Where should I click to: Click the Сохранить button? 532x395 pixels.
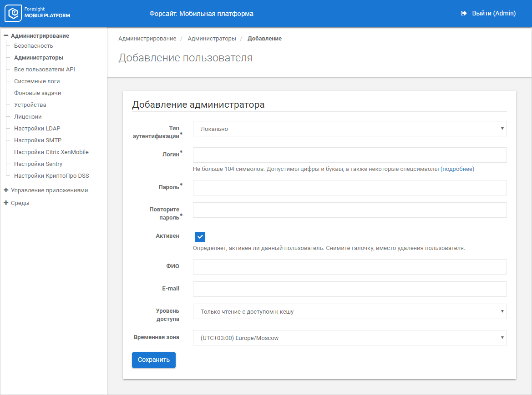click(153, 360)
